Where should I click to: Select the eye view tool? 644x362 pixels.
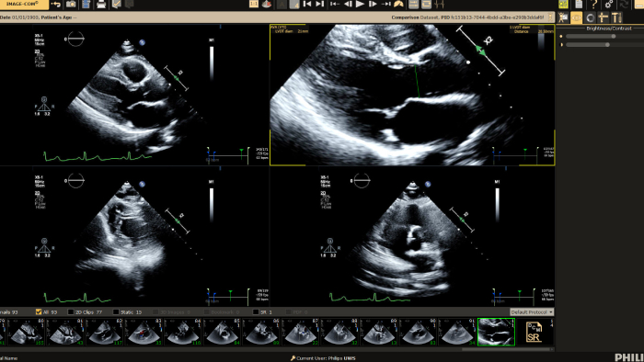click(x=577, y=17)
